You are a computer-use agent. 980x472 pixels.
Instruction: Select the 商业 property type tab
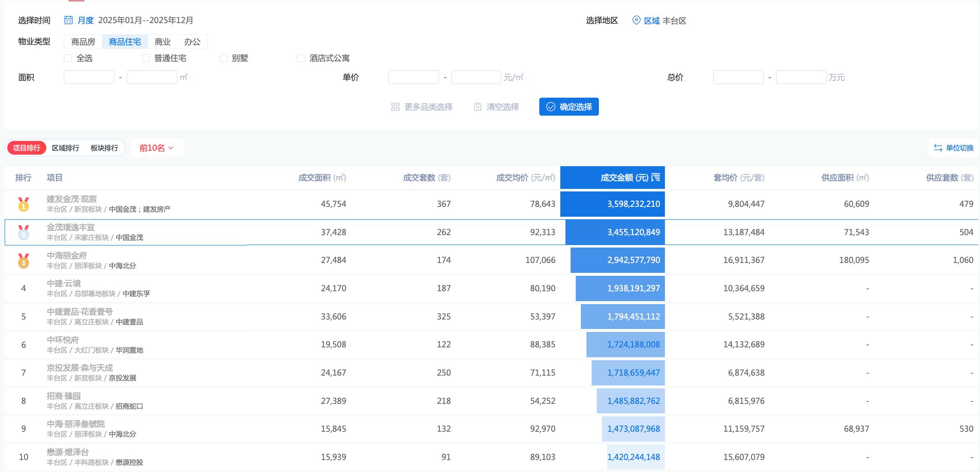pos(162,42)
